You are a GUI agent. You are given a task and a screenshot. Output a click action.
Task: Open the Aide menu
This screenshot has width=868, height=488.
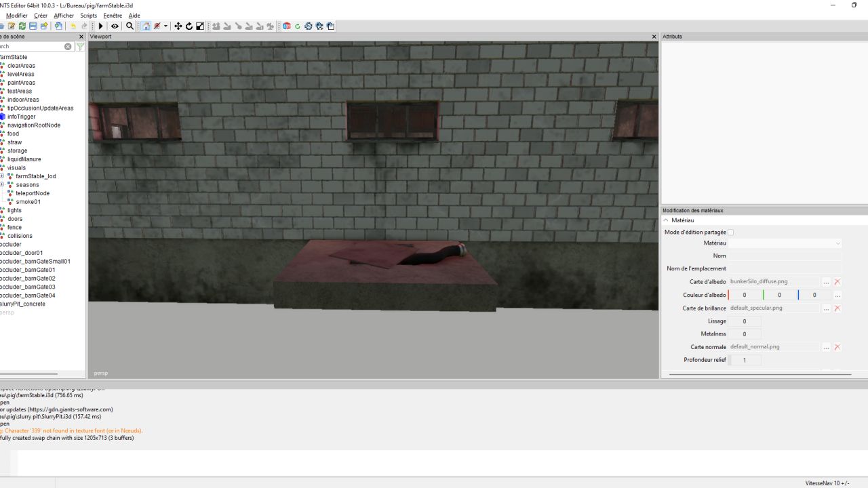[134, 16]
